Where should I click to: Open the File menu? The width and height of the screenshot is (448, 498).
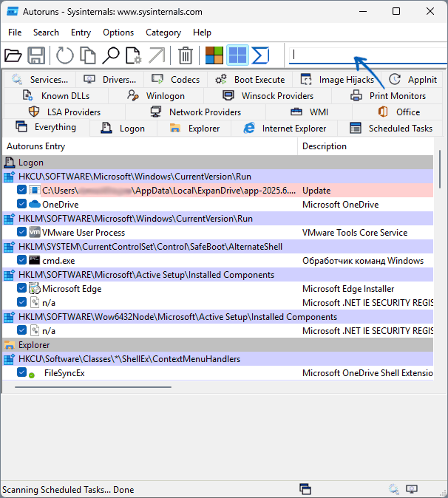tap(15, 33)
